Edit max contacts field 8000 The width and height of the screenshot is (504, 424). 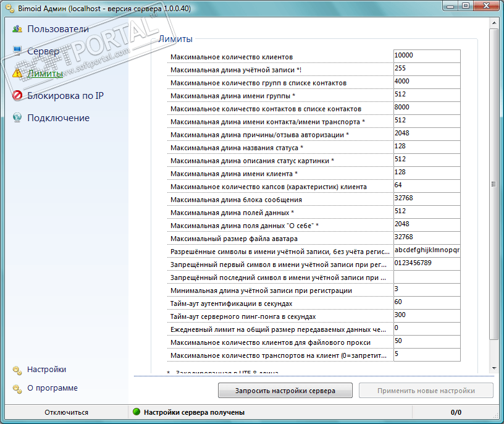point(427,108)
